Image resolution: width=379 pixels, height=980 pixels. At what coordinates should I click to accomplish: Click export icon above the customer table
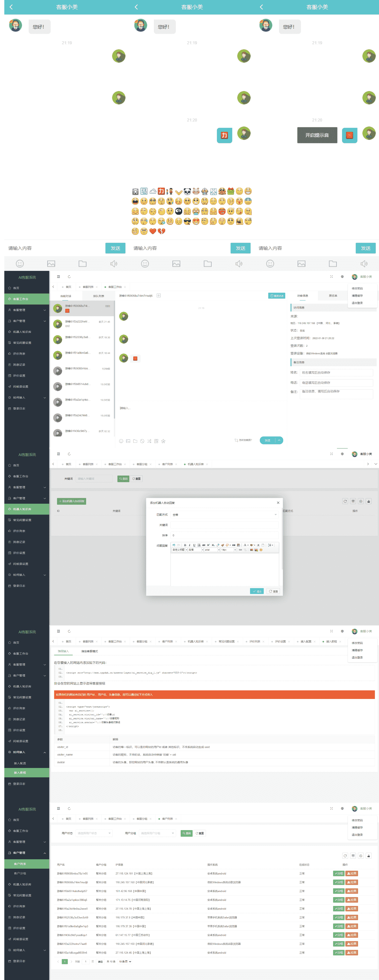click(368, 856)
